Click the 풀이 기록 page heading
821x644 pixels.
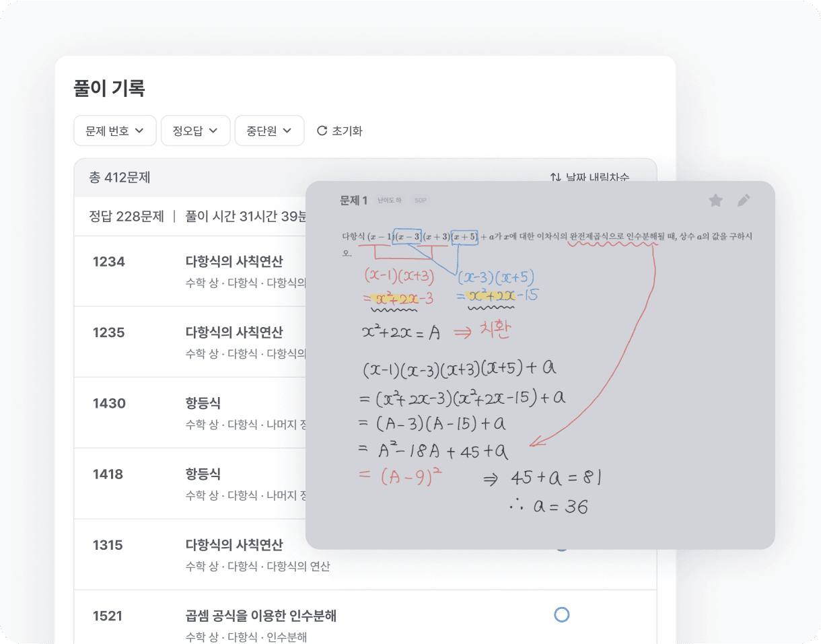(109, 88)
